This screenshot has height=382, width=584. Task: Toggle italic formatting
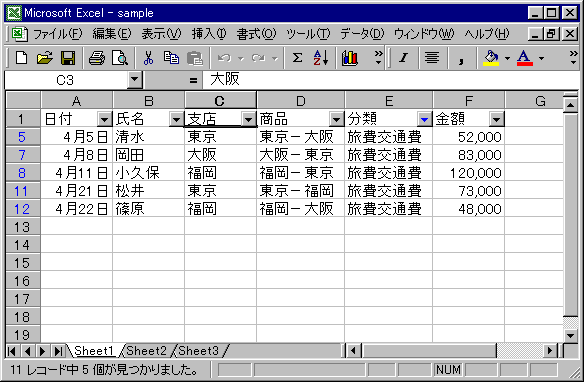(403, 58)
